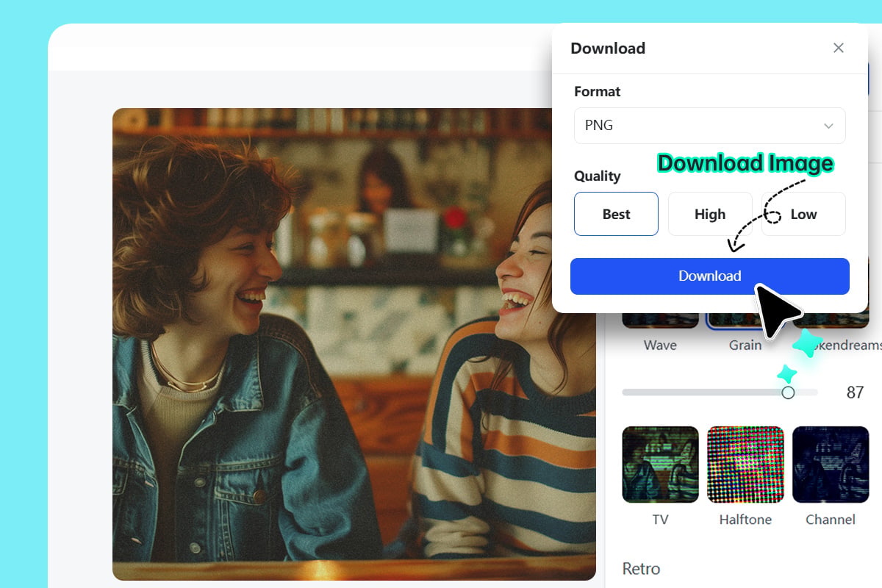The image size is (882, 588).
Task: Close the Download dialog
Action: [838, 48]
